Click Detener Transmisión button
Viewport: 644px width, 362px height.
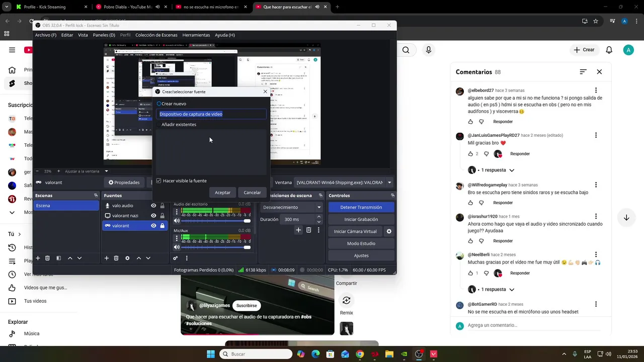(x=361, y=207)
